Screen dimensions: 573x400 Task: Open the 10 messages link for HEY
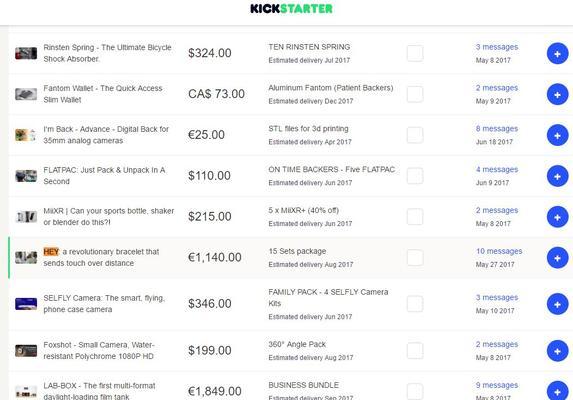pos(499,251)
